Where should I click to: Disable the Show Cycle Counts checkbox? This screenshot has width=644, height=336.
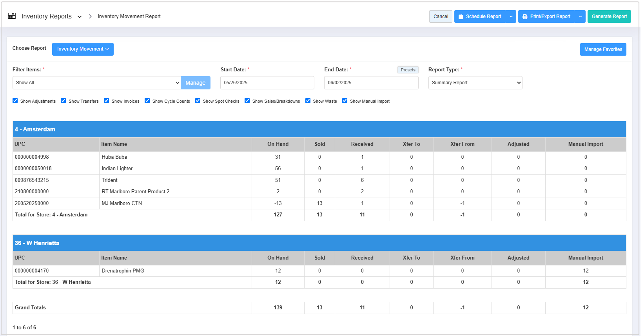coord(147,101)
